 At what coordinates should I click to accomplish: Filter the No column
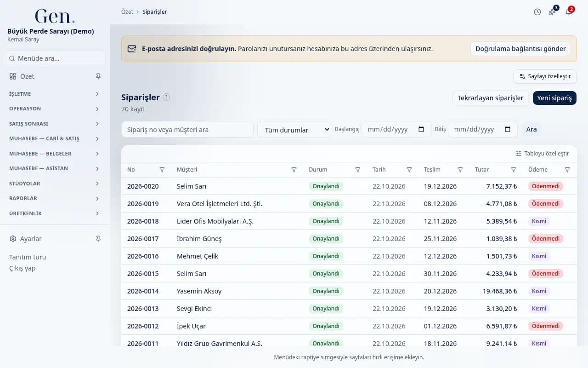click(162, 170)
